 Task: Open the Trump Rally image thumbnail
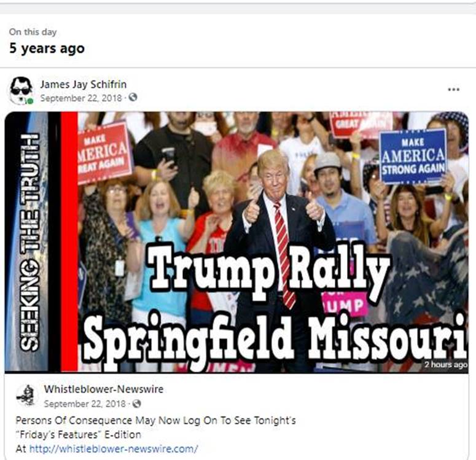(x=236, y=242)
